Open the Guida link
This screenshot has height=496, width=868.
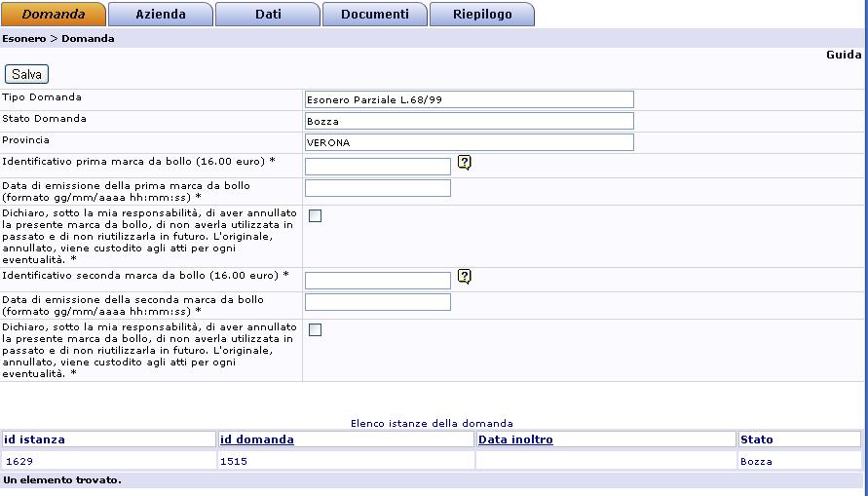843,56
